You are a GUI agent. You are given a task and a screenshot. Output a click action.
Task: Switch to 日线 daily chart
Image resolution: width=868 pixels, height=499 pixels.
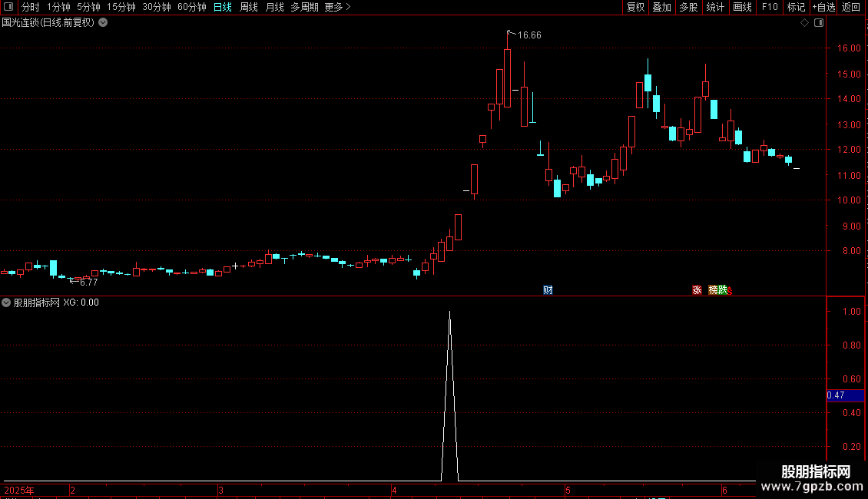[x=223, y=7]
